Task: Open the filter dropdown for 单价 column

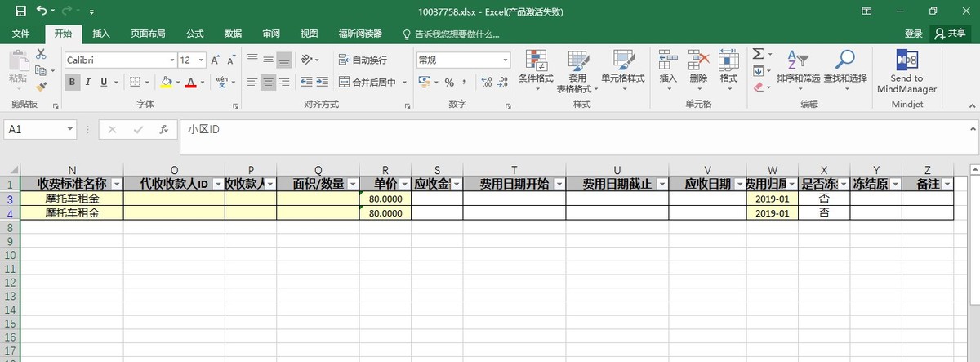Action: [x=403, y=185]
